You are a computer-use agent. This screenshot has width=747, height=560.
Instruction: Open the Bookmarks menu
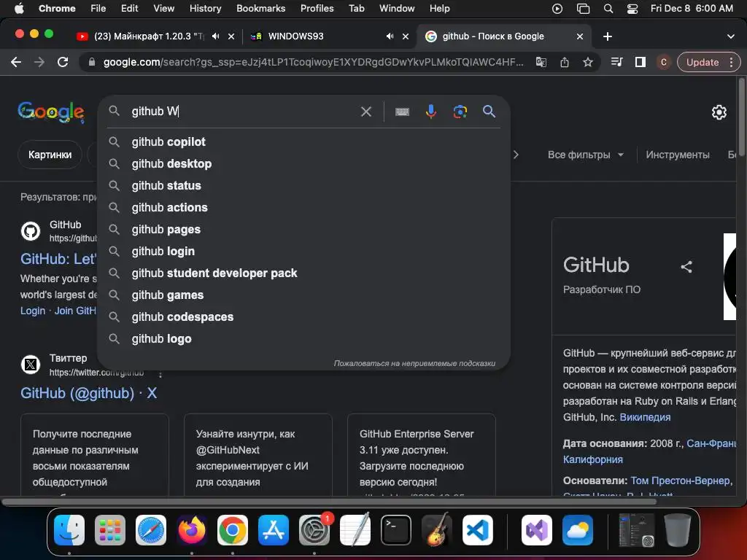click(x=260, y=9)
